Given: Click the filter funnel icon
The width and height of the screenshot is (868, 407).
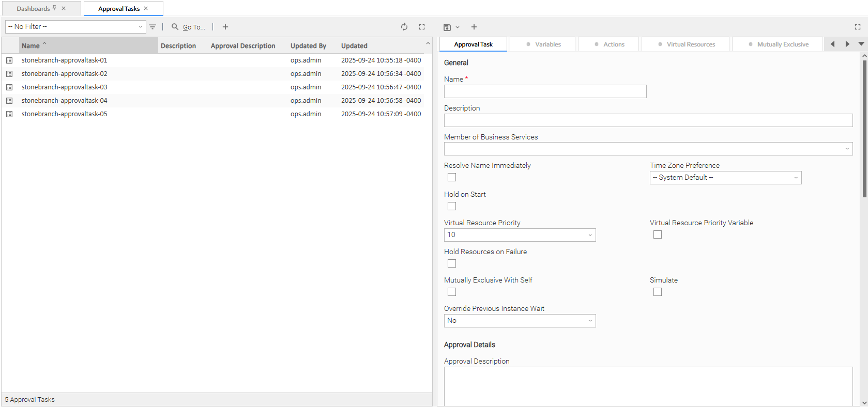Looking at the screenshot, I should pyautogui.click(x=153, y=27).
